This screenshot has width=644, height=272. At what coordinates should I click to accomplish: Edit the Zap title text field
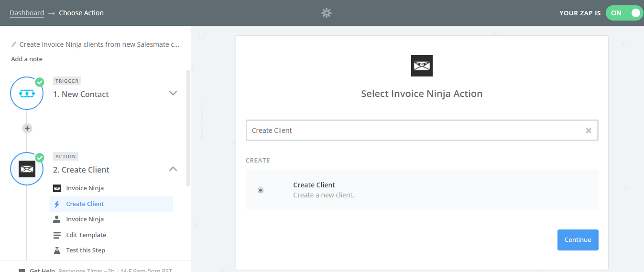pos(99,44)
